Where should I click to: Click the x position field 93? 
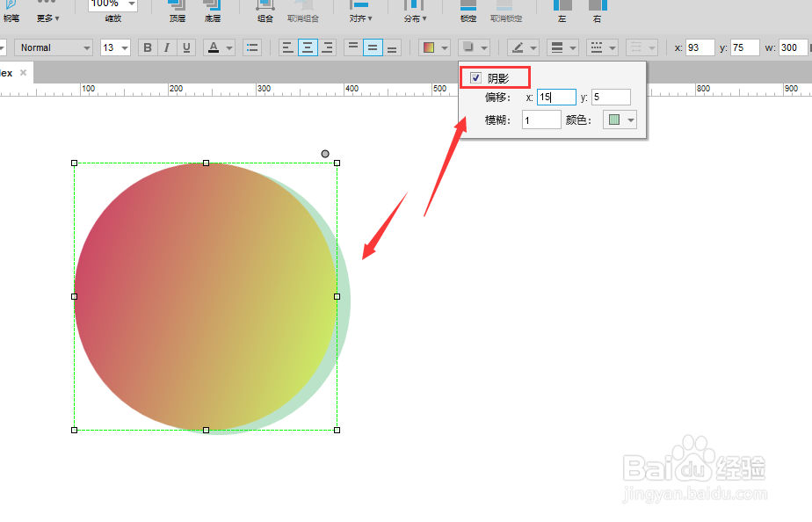click(700, 47)
